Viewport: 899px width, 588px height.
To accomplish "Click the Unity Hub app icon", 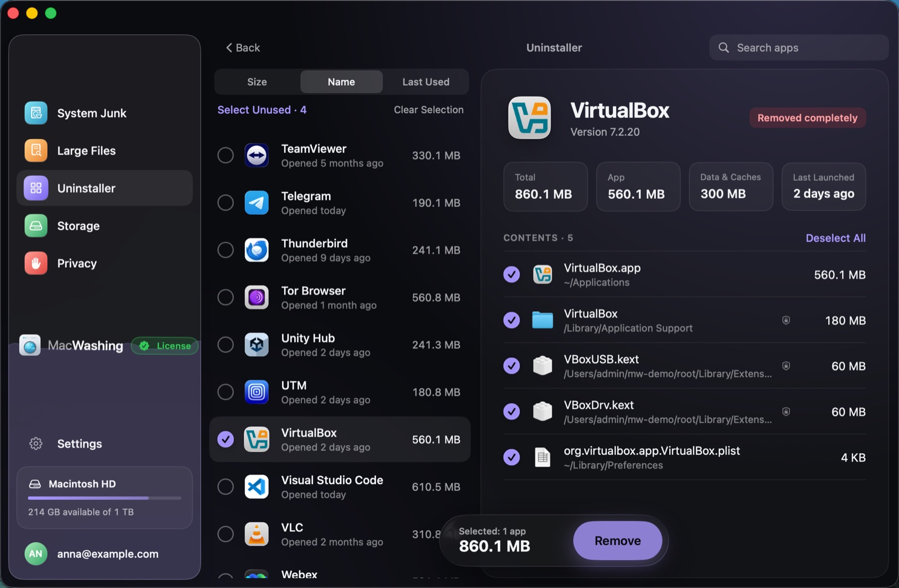I will coord(257,345).
